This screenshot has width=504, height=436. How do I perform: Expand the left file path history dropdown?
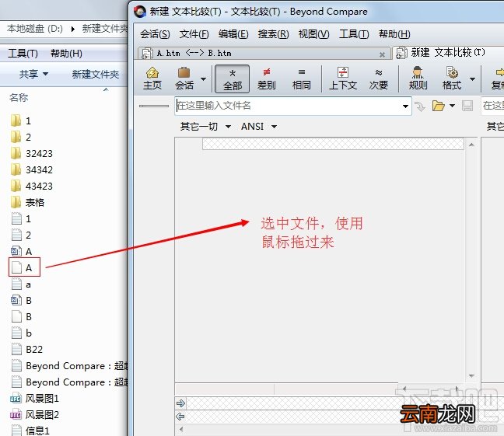click(405, 106)
